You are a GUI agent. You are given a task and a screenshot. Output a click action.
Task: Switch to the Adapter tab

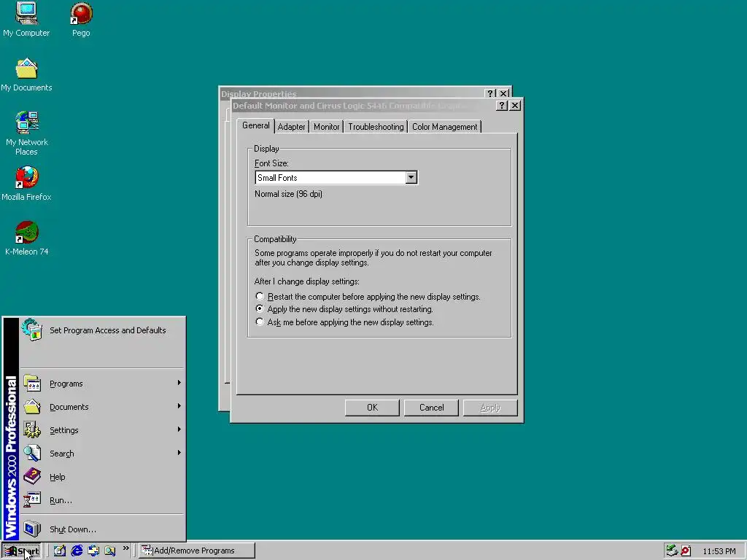[x=292, y=127]
